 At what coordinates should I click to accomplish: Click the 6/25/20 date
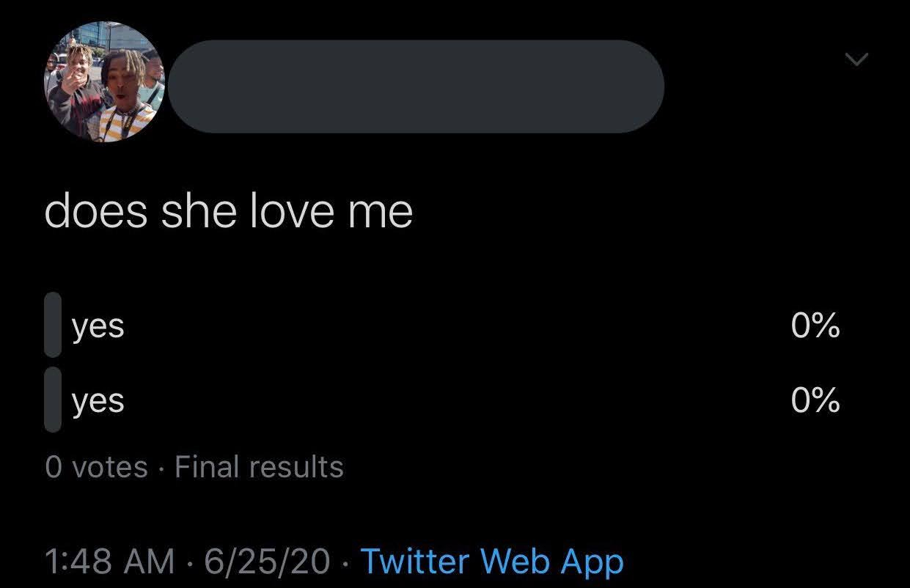[x=268, y=562]
